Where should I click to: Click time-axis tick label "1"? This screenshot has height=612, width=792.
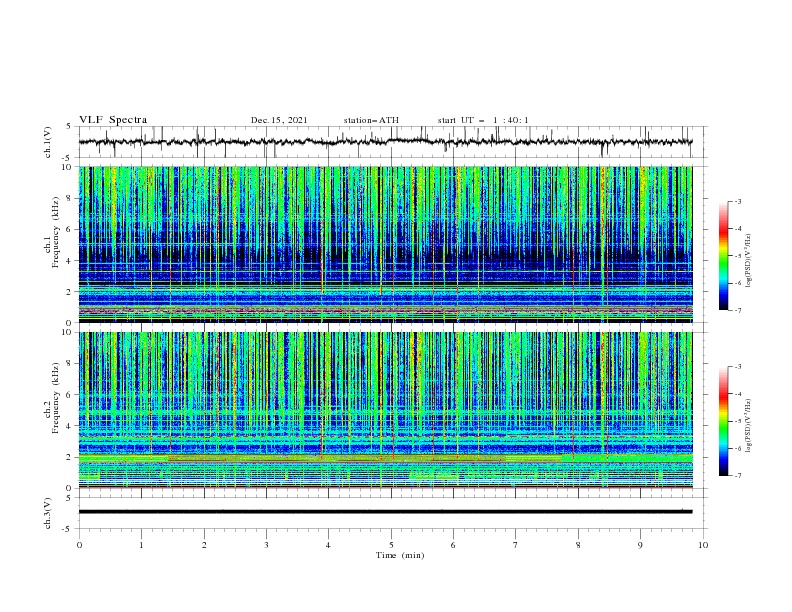(141, 545)
